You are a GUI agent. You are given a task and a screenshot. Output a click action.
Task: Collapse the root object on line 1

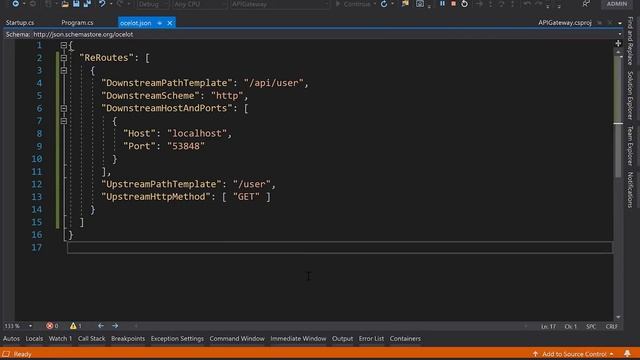[64, 45]
